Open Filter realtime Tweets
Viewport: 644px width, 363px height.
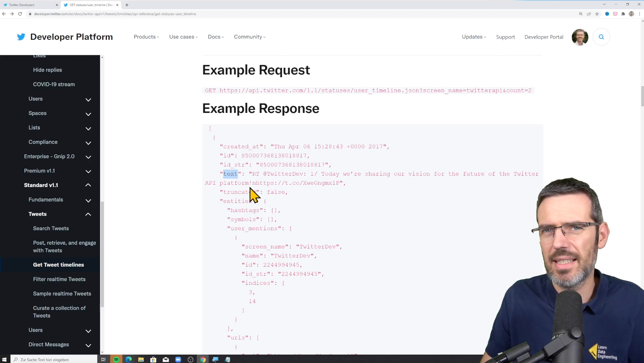59,279
